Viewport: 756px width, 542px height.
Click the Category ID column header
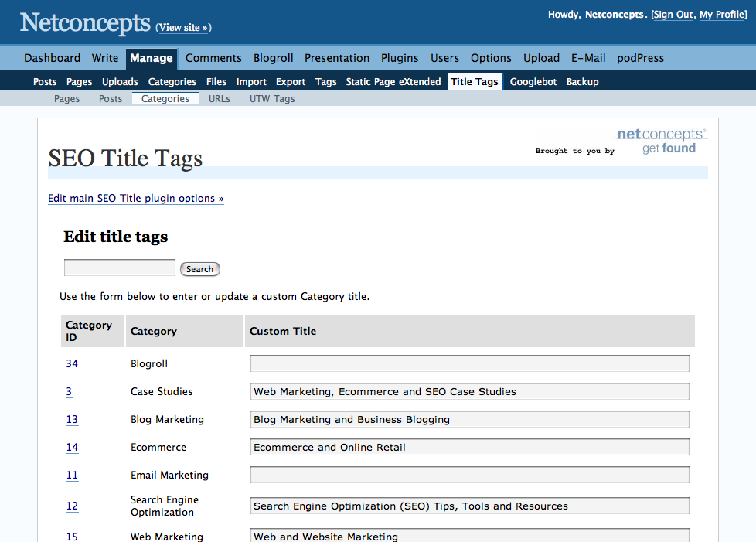[93, 331]
